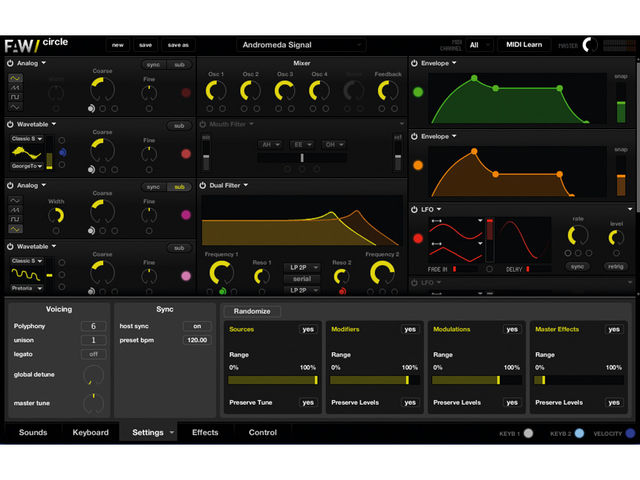The height and width of the screenshot is (480, 640).
Task: Switch to the Sounds tab
Action: (x=33, y=432)
